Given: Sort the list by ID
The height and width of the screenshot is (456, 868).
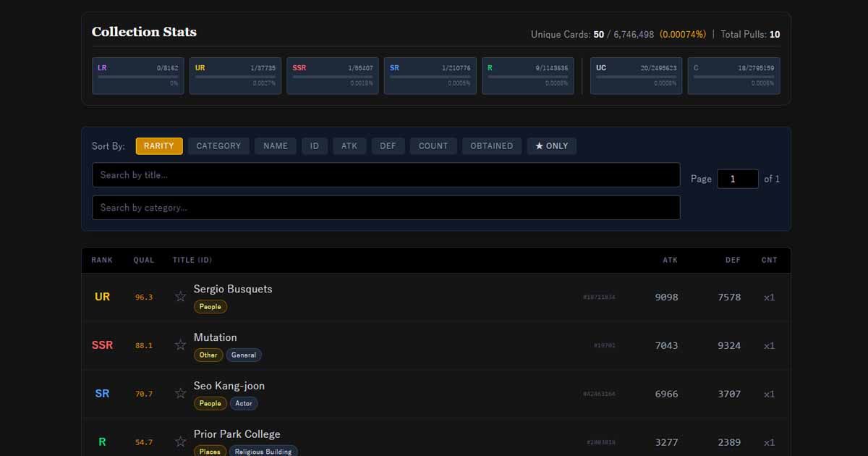Looking at the screenshot, I should point(315,146).
